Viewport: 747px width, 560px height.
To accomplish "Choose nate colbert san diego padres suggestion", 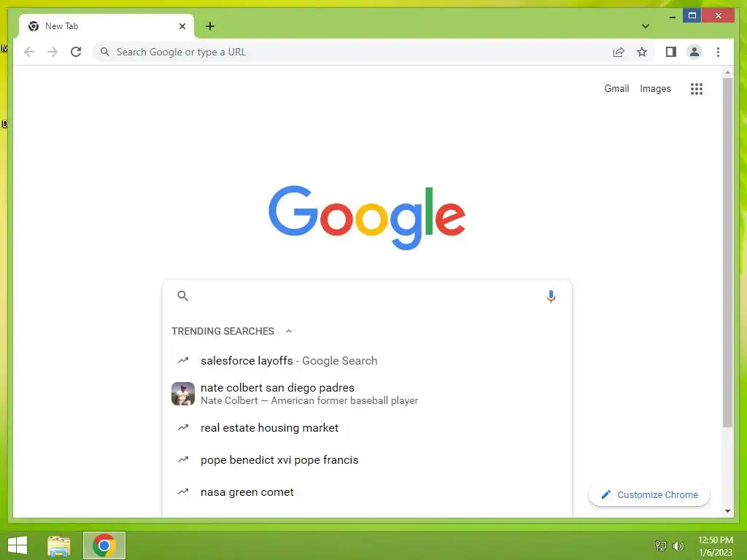I will [x=367, y=394].
